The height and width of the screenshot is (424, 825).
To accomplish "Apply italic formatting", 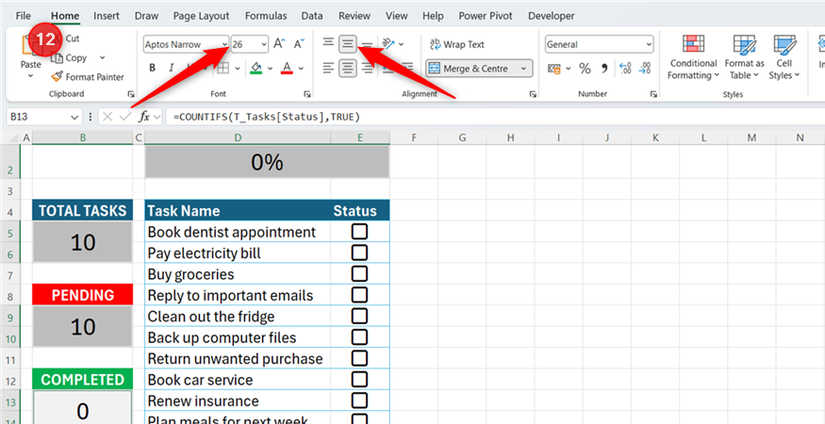I will pos(171,68).
